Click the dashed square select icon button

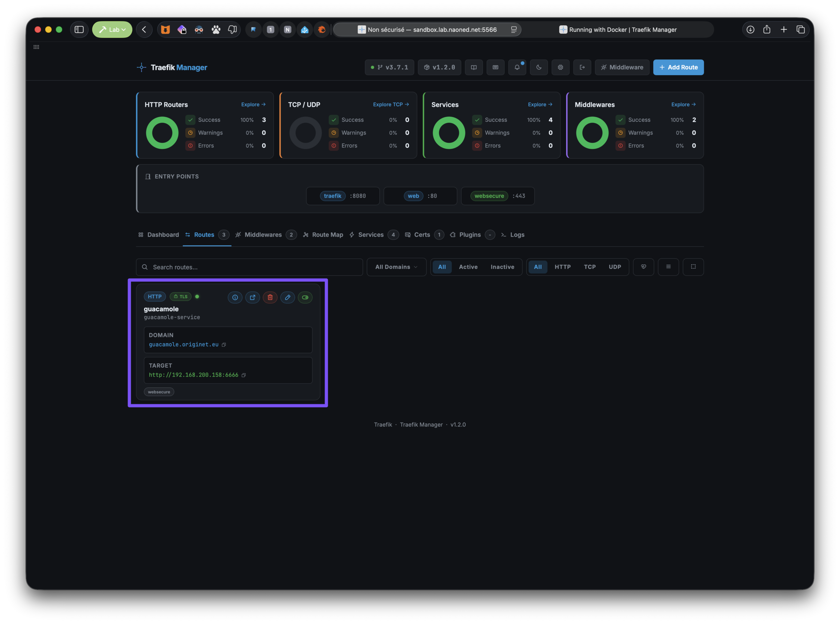(694, 267)
